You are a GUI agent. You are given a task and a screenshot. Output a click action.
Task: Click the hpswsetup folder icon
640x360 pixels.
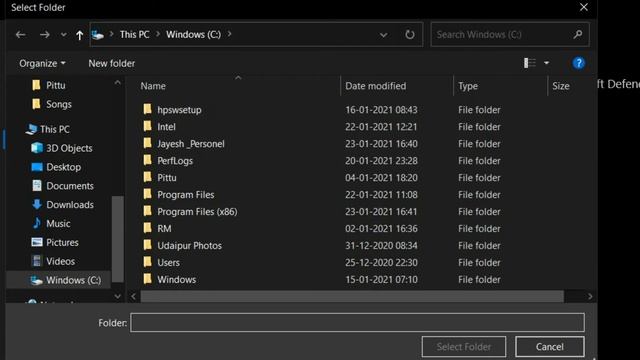click(147, 109)
